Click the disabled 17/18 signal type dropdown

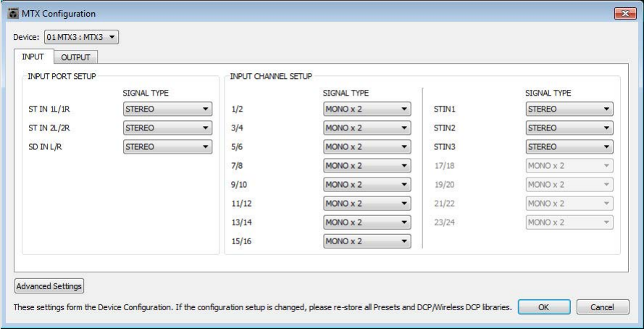pyautogui.click(x=569, y=166)
